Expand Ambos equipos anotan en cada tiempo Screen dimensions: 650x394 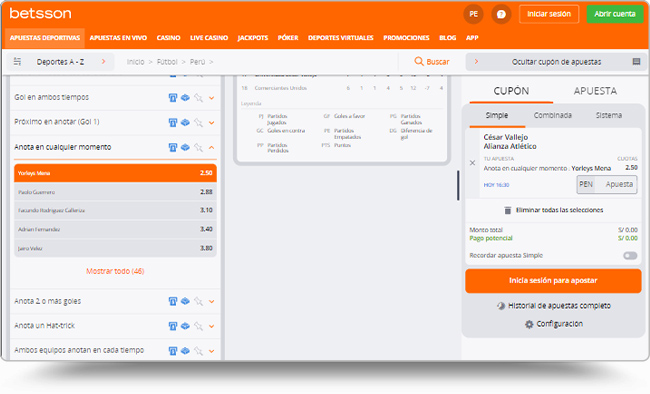(x=211, y=352)
